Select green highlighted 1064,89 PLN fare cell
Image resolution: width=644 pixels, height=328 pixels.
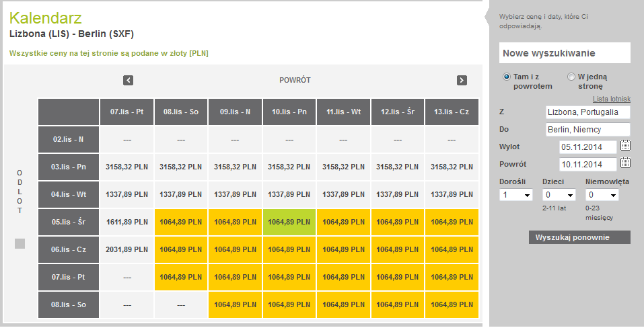click(x=289, y=222)
